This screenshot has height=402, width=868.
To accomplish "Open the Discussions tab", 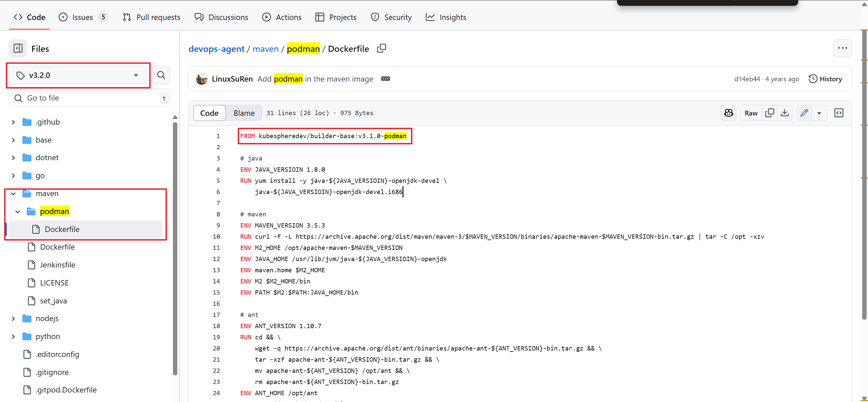I will (221, 17).
